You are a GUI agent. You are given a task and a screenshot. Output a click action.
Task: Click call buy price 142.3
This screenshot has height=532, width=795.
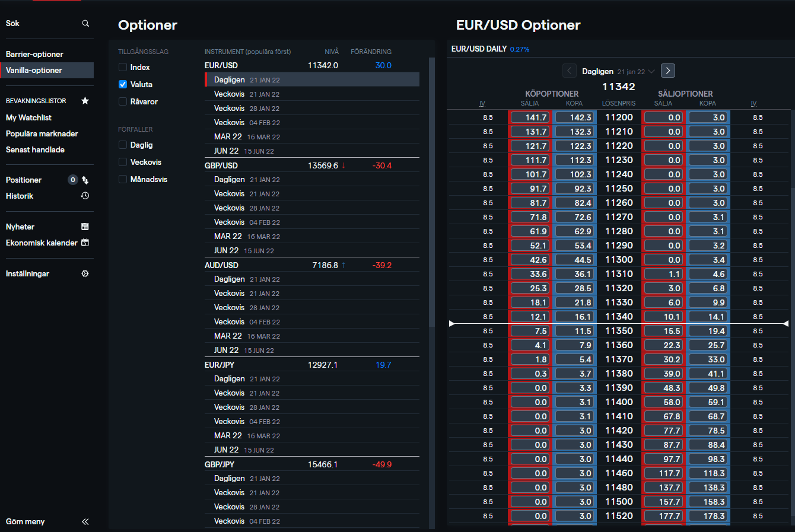tap(574, 117)
